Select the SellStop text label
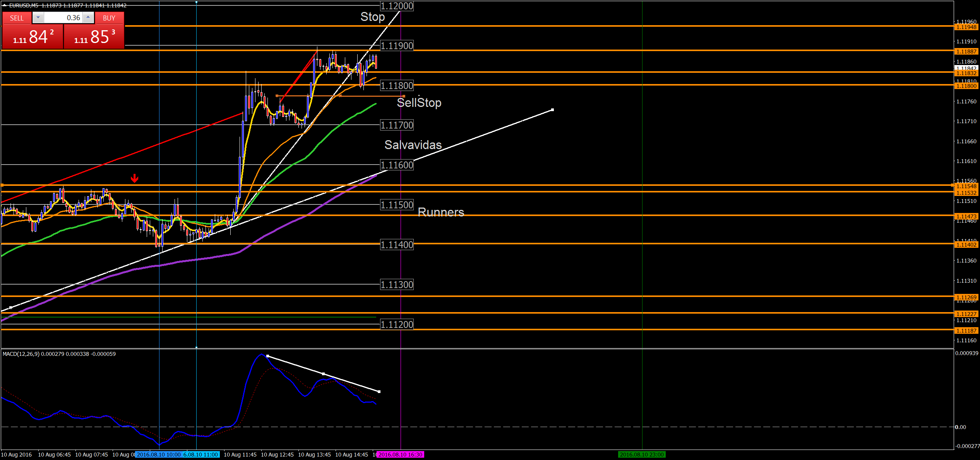The height and width of the screenshot is (460, 980). tap(419, 103)
